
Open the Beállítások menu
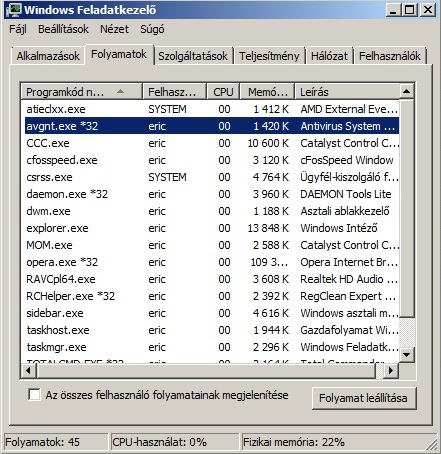coord(63,29)
